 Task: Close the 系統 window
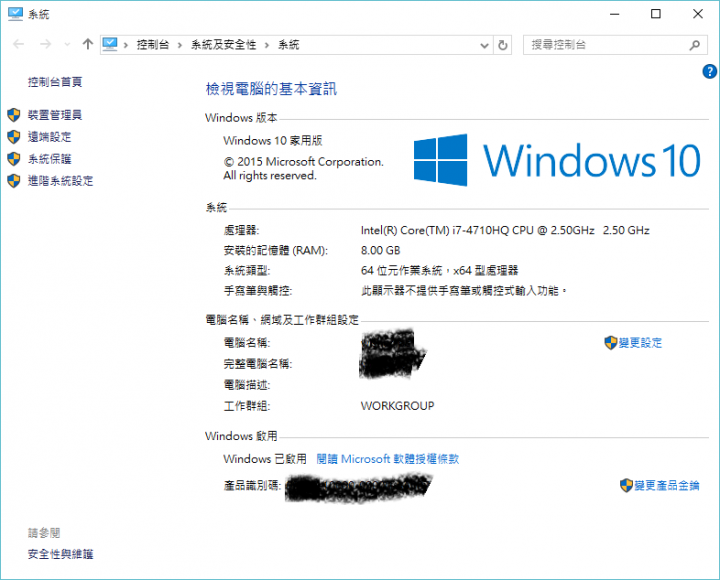click(698, 14)
